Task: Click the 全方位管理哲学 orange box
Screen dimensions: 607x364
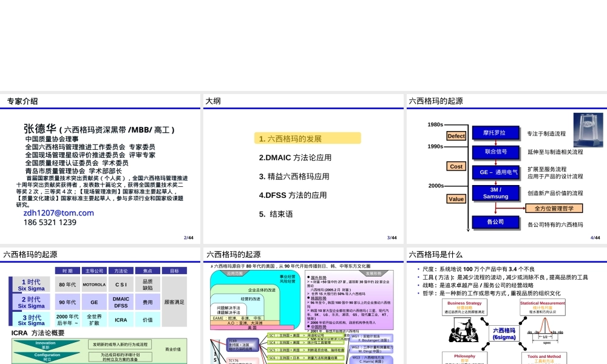Action: point(554,209)
